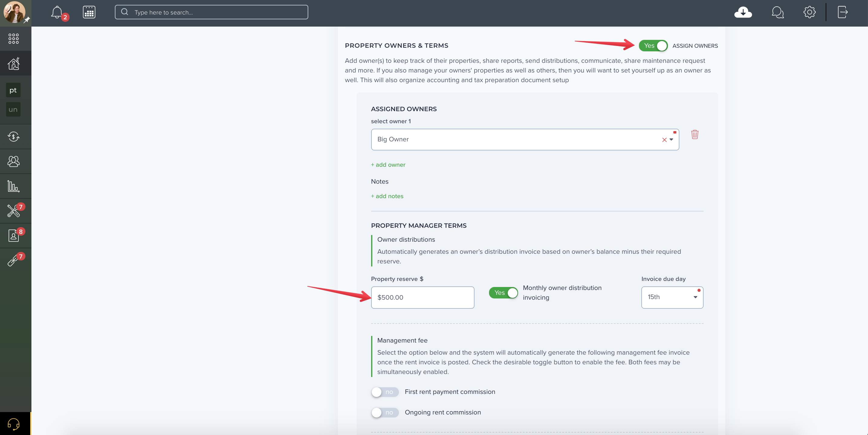Select the 'pt' sidebar item
The height and width of the screenshot is (435, 868).
pyautogui.click(x=13, y=90)
